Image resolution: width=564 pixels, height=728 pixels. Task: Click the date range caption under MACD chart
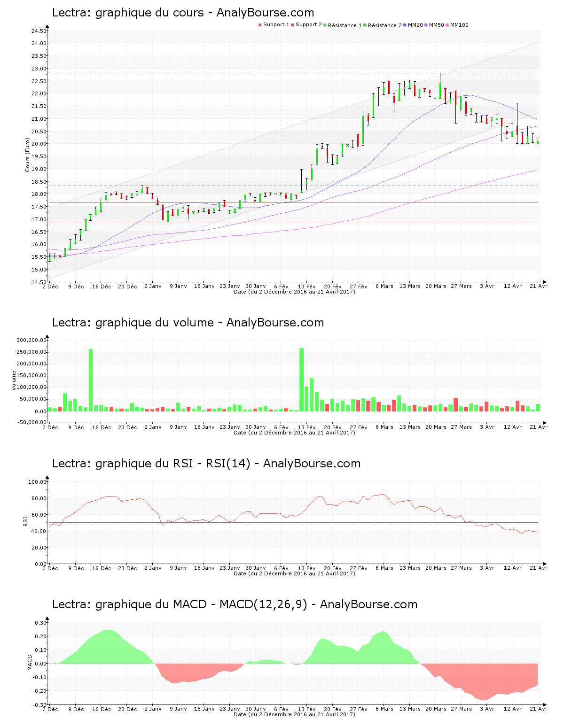tap(294, 714)
